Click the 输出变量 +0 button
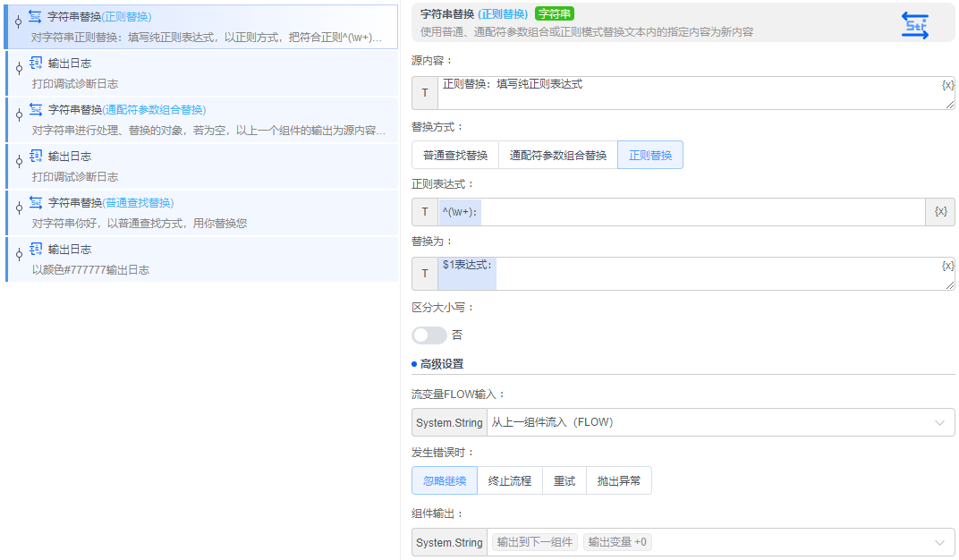The height and width of the screenshot is (560, 959). tap(616, 542)
